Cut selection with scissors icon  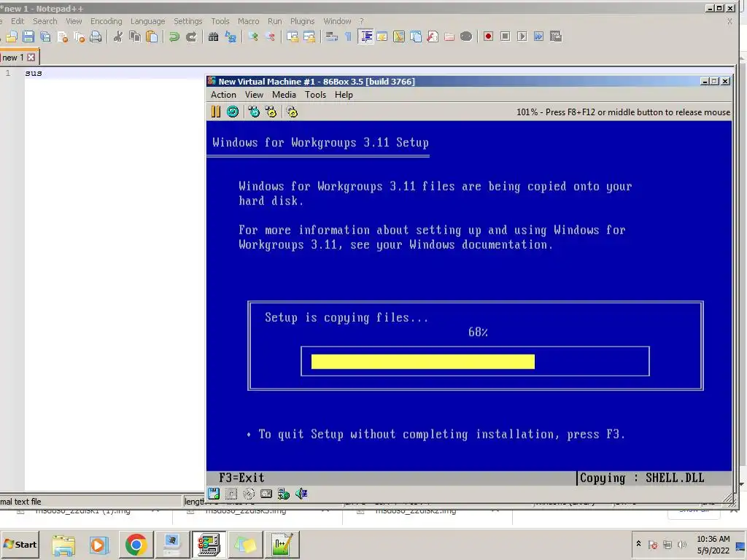[117, 36]
